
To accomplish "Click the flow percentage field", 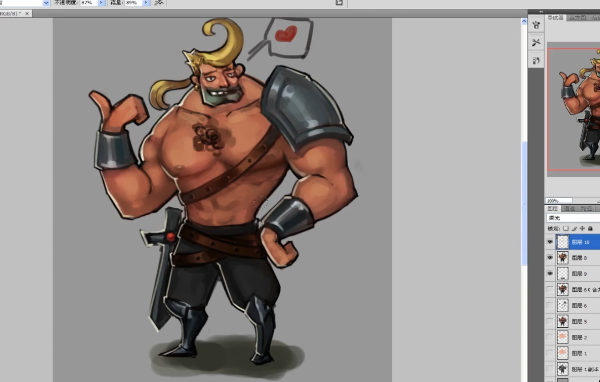I will pos(134,3).
